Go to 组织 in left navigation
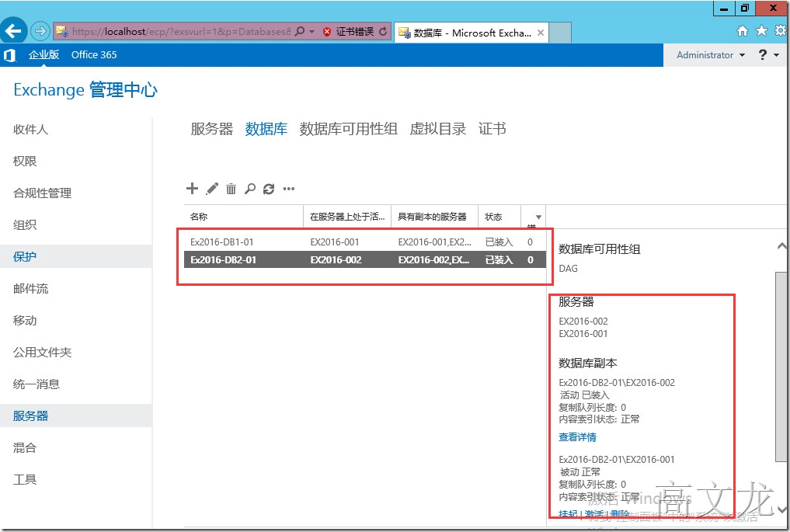This screenshot has height=532, width=790. [x=25, y=224]
